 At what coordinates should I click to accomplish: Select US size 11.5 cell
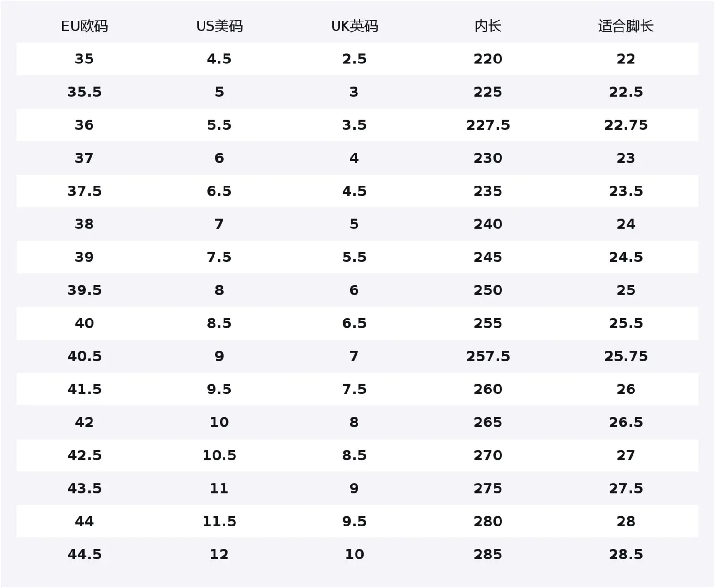click(219, 521)
